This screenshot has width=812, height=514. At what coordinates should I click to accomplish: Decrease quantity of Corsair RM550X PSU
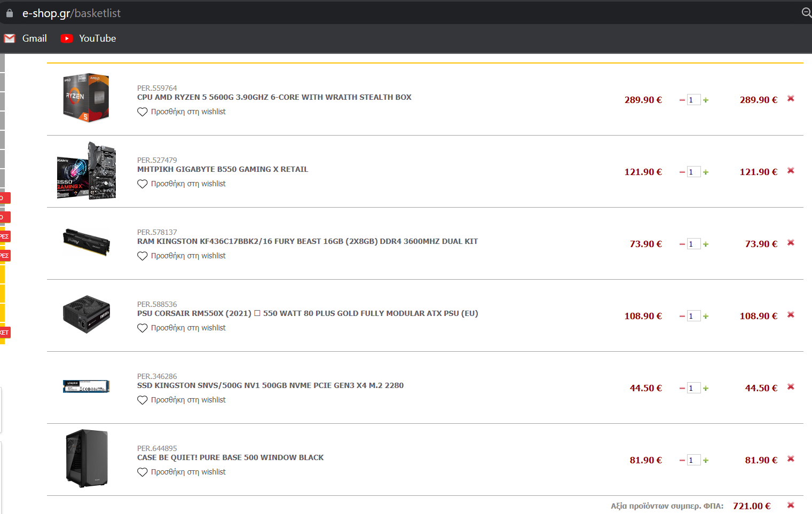[x=682, y=317]
